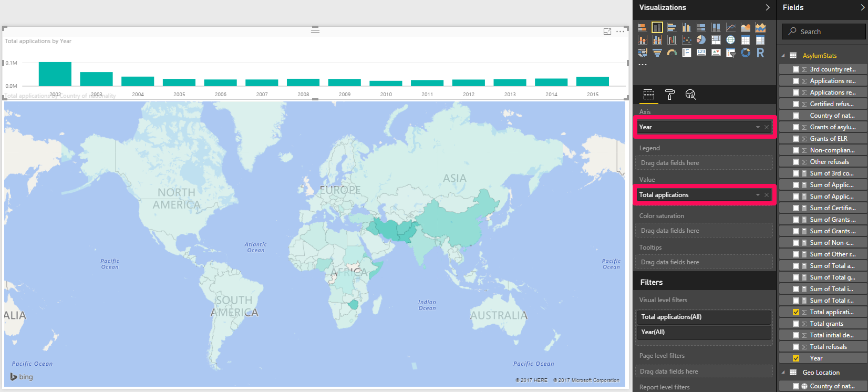This screenshot has width=868, height=392.
Task: Switch to the Fields well tab
Action: click(649, 95)
